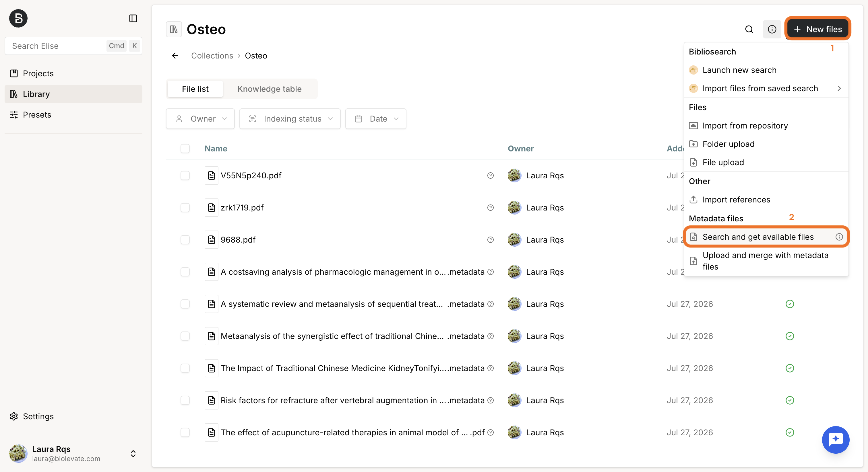Click indexed status icon for A systematic review row
The width and height of the screenshot is (868, 472).
789,304
